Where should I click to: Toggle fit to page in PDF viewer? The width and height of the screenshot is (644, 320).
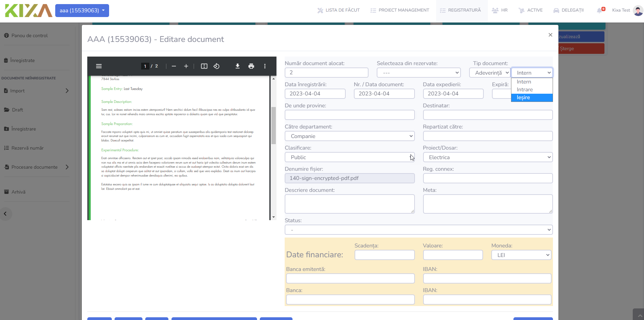click(x=204, y=66)
